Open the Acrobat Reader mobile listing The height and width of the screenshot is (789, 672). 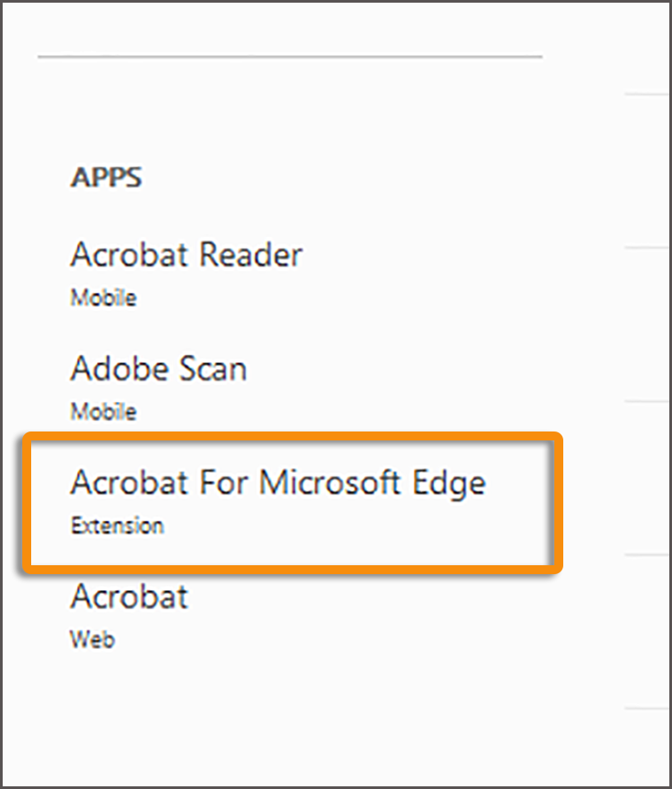[x=186, y=255]
